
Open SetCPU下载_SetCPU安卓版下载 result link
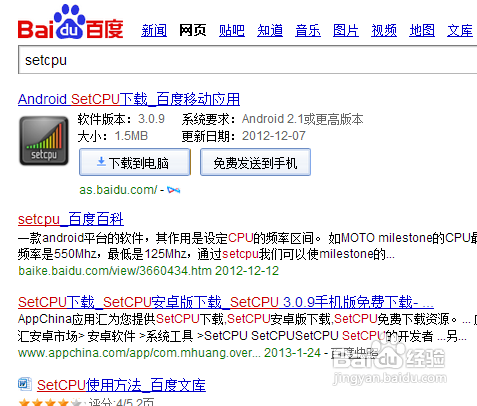pos(226,302)
